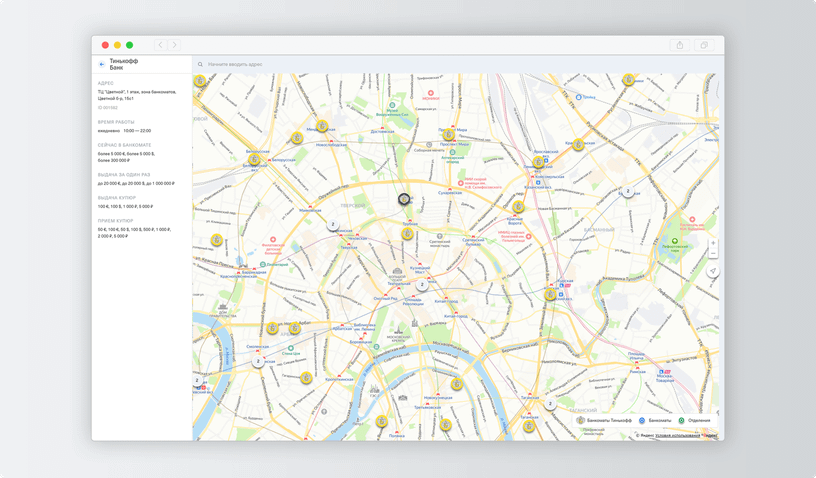This screenshot has height=478, width=816.
Task: Select ATM marker below lower Таганская label
Action: pos(529,427)
